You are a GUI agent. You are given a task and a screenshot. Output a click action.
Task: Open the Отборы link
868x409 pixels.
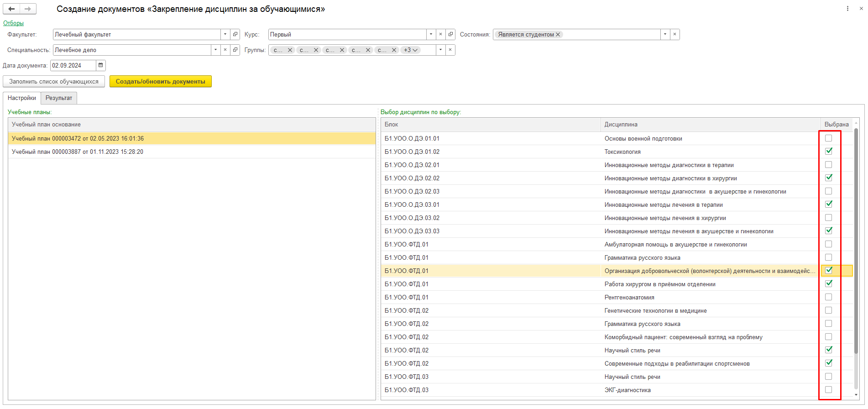coord(13,23)
